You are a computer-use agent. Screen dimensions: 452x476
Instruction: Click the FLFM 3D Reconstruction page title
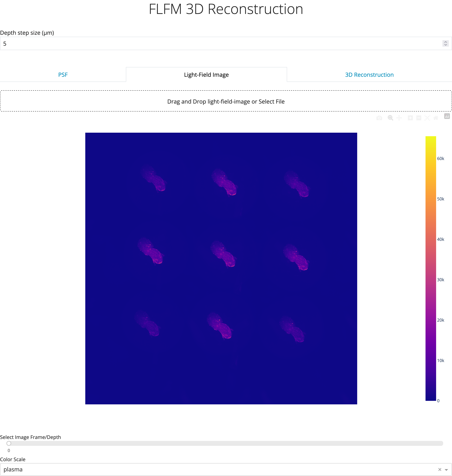pos(226,9)
